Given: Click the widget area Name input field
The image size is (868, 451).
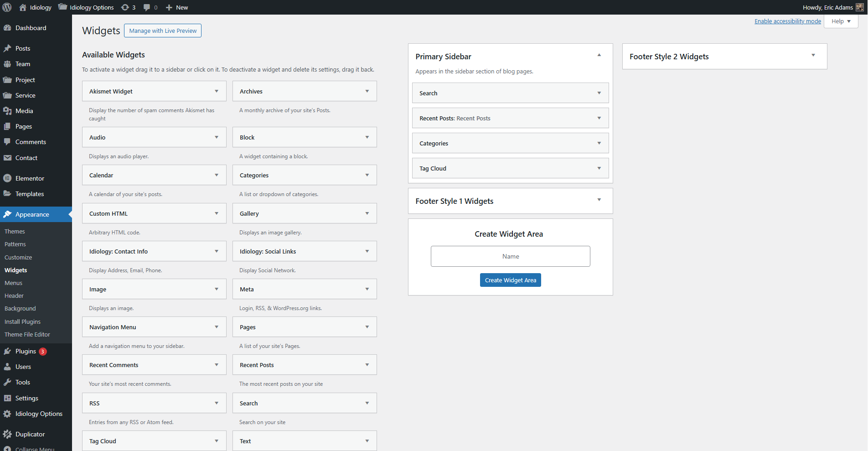Looking at the screenshot, I should 510,256.
